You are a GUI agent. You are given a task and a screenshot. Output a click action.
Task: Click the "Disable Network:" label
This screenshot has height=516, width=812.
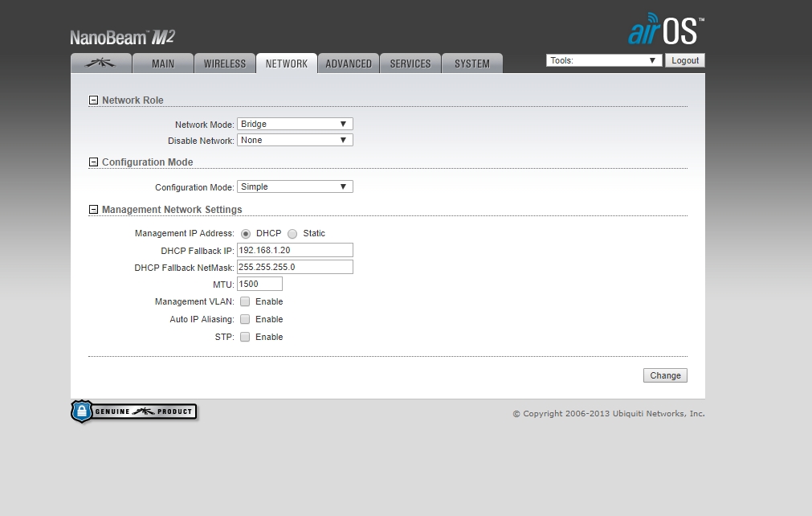pos(201,141)
